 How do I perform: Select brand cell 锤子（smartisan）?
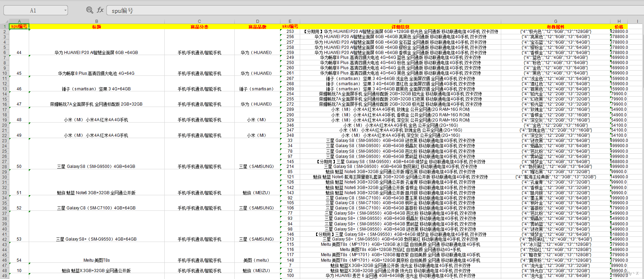(258, 83)
